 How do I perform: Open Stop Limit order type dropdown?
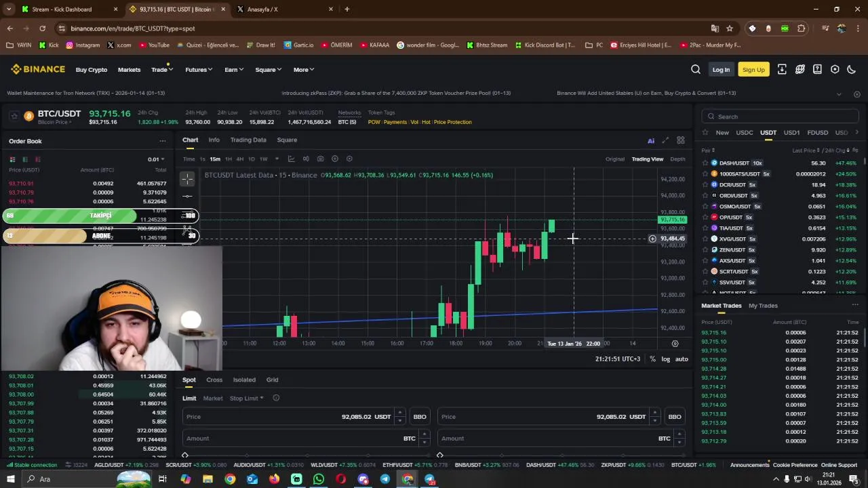click(x=246, y=399)
